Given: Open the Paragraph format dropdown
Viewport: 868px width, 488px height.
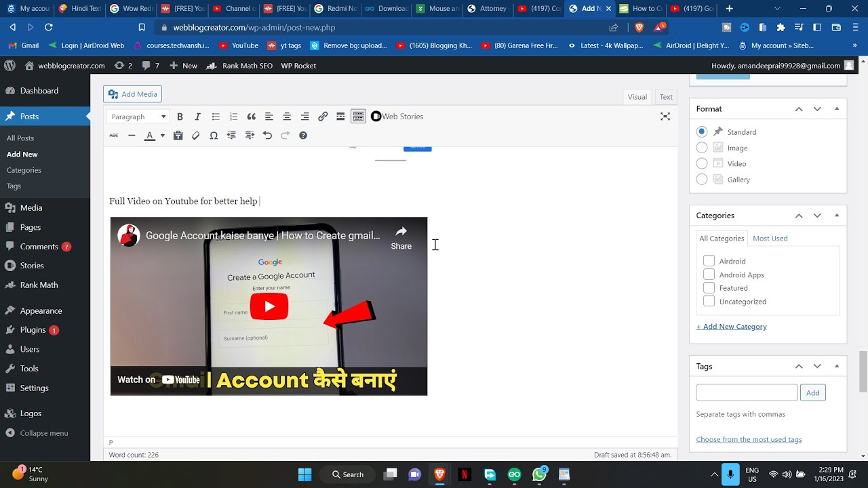Looking at the screenshot, I should pyautogui.click(x=138, y=117).
